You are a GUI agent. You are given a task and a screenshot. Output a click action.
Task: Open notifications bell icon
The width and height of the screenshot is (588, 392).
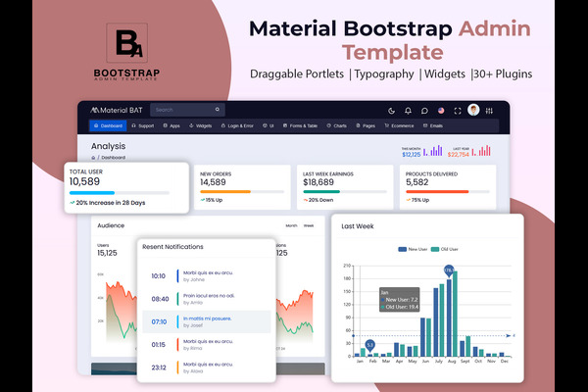[x=408, y=111]
